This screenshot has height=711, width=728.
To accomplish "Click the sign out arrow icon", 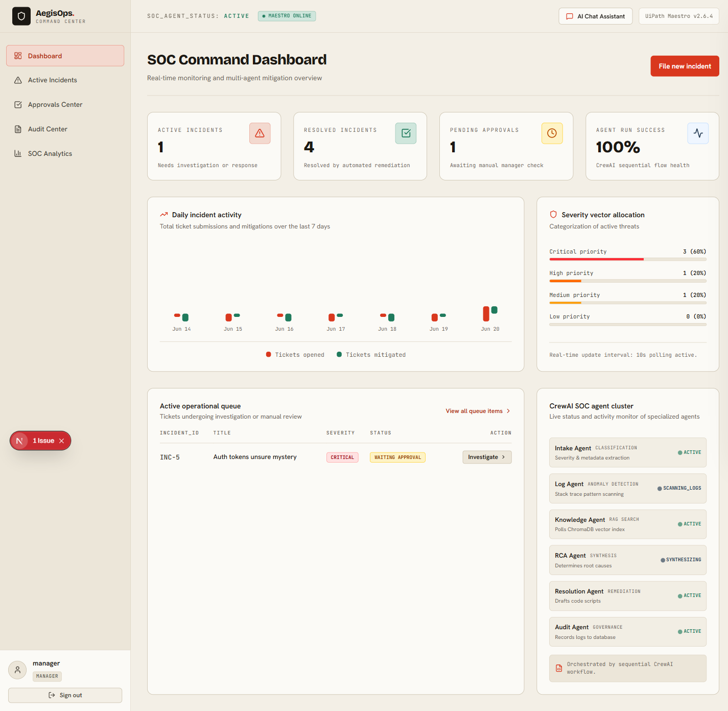I will click(52, 695).
